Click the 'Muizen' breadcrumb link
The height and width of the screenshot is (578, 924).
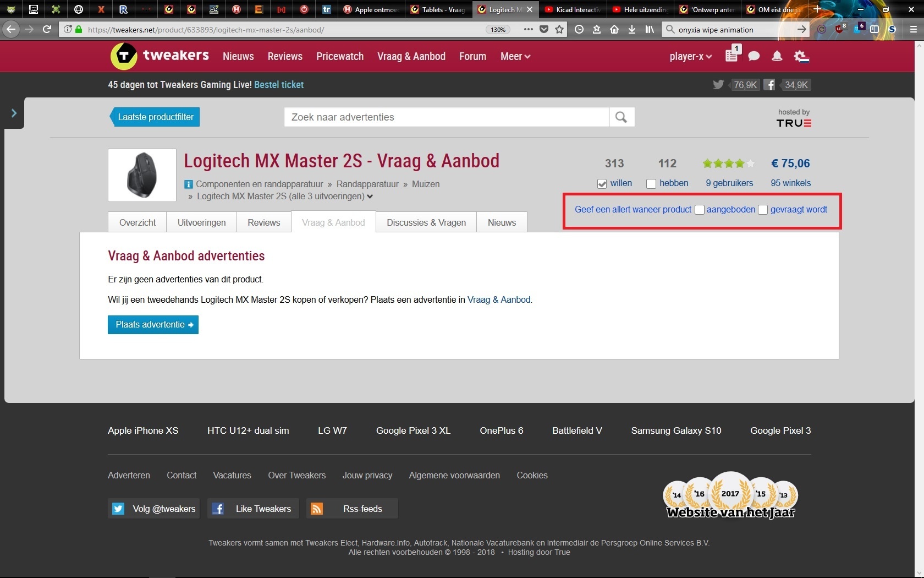[426, 184]
